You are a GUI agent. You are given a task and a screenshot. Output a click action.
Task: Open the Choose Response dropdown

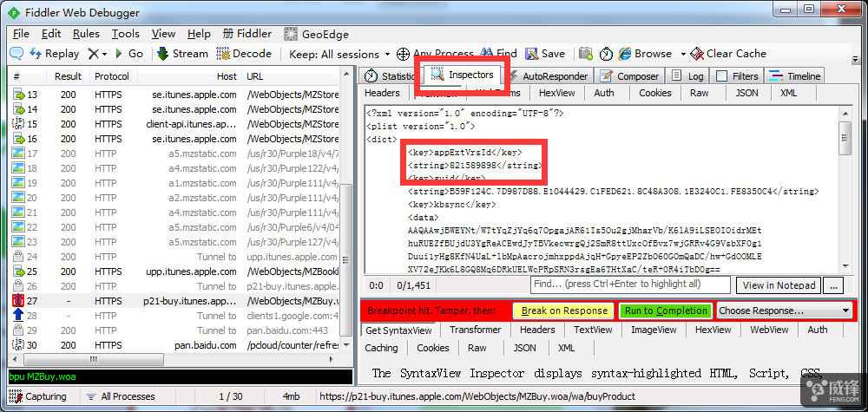click(x=785, y=311)
